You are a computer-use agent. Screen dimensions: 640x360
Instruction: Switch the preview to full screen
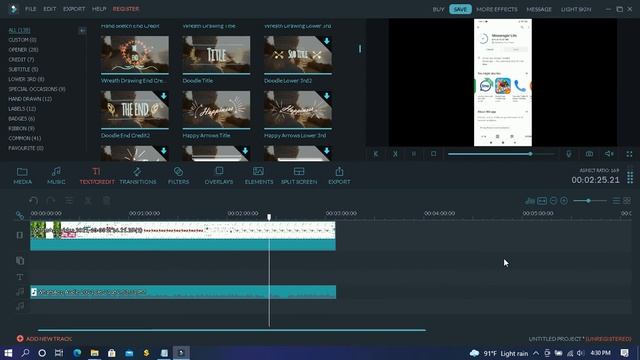point(629,154)
